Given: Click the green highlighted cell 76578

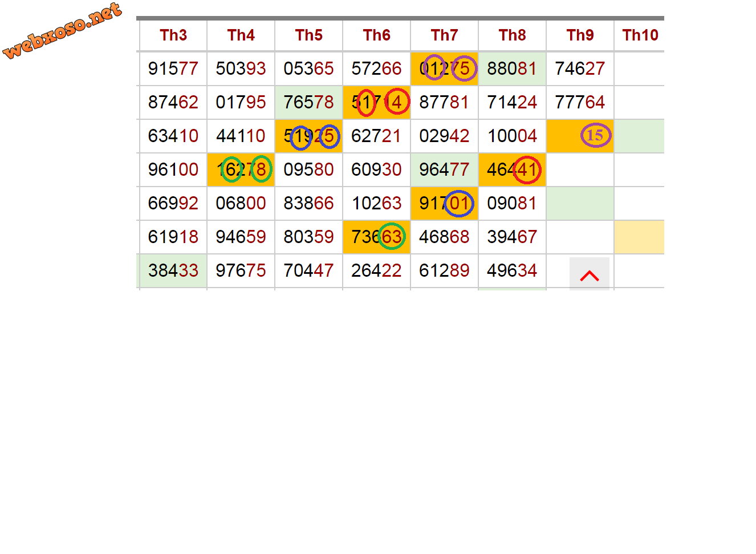Looking at the screenshot, I should click(308, 102).
